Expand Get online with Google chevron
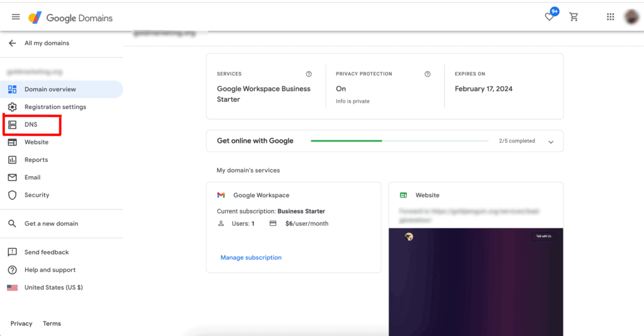644x336 pixels. 551,142
